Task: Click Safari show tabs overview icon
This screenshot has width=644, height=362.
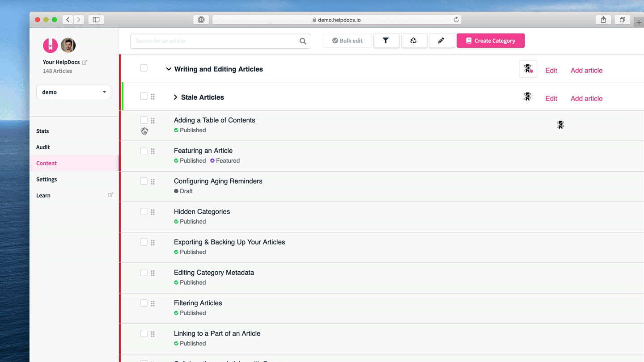Action: [622, 20]
